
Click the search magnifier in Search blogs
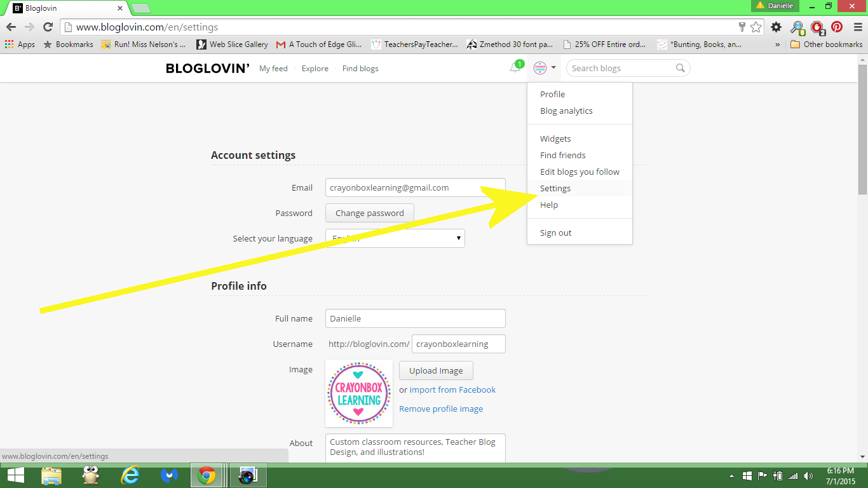pos(680,68)
